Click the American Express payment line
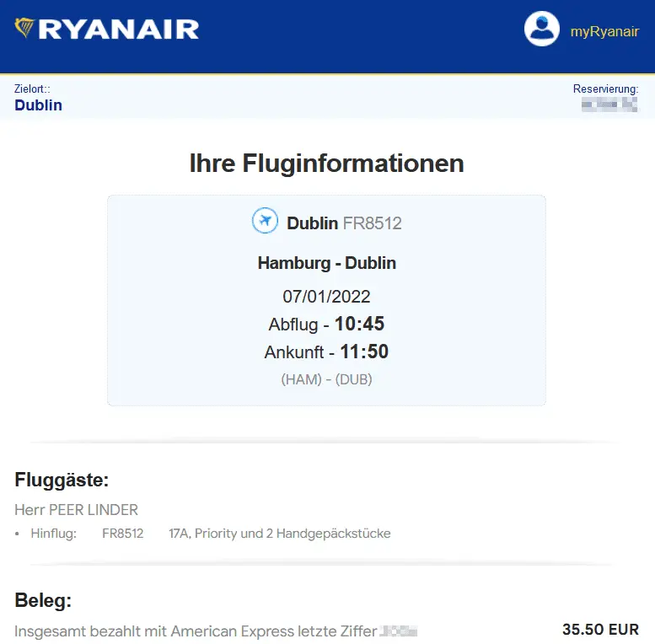Screen dimensions: 655x644 click(x=196, y=631)
